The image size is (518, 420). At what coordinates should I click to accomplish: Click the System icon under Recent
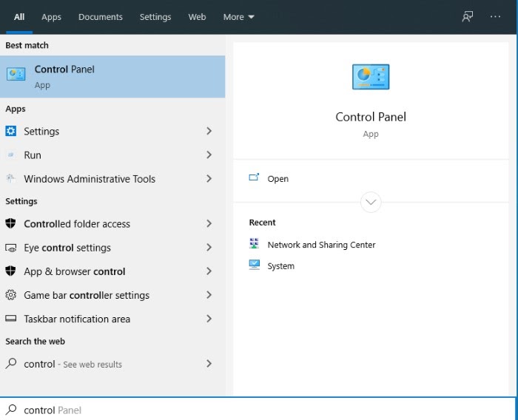255,265
